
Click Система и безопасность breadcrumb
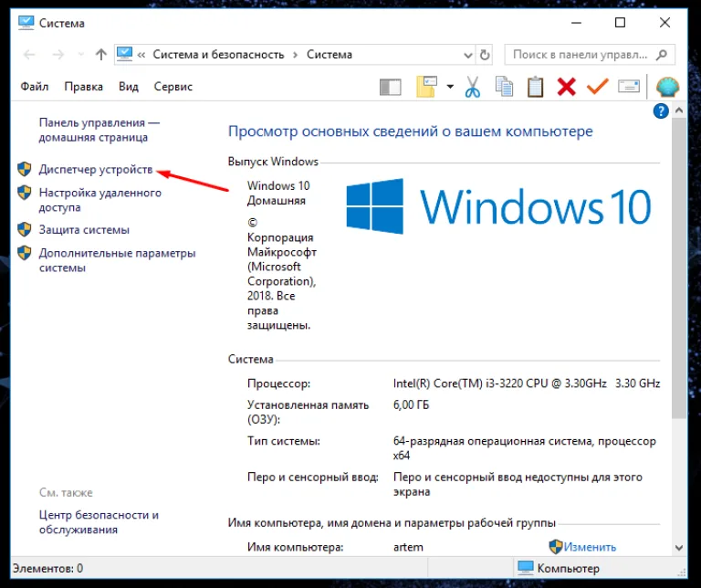(x=219, y=55)
